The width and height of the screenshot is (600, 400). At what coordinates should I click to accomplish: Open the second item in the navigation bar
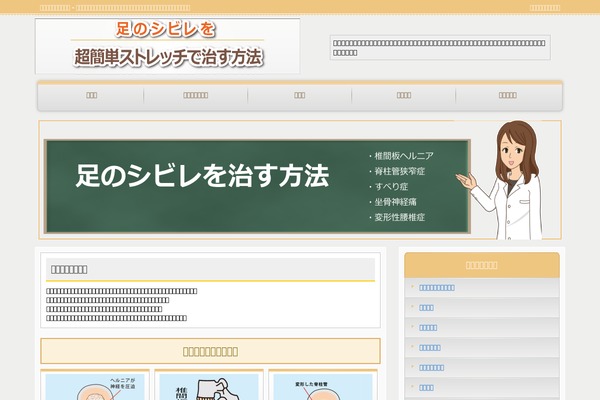(x=196, y=95)
